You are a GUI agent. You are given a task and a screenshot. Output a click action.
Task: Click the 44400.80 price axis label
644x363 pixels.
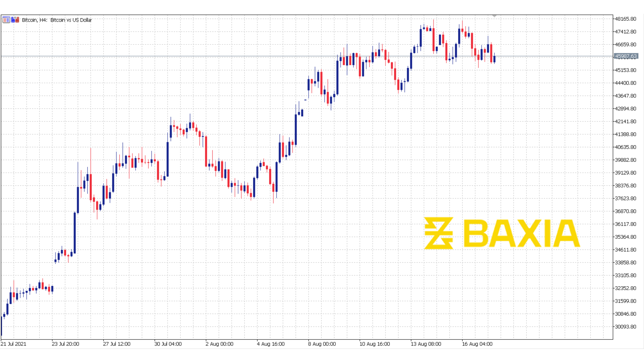tap(626, 83)
